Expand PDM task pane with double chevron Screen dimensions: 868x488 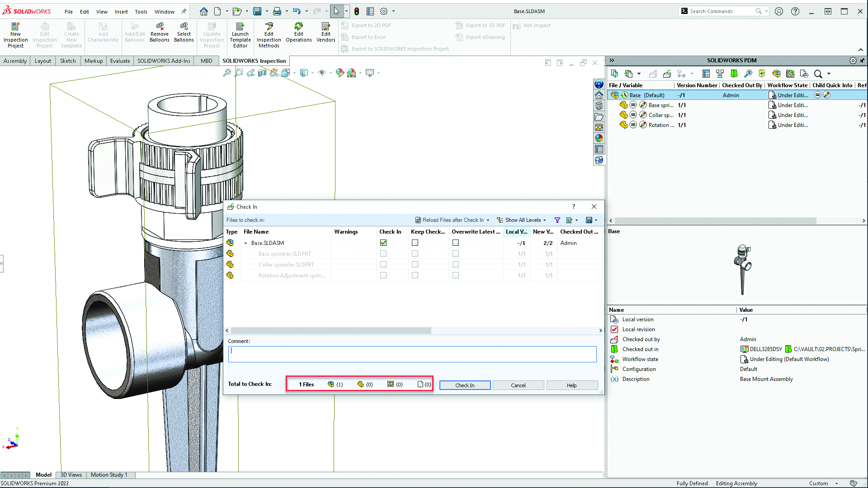(x=612, y=61)
